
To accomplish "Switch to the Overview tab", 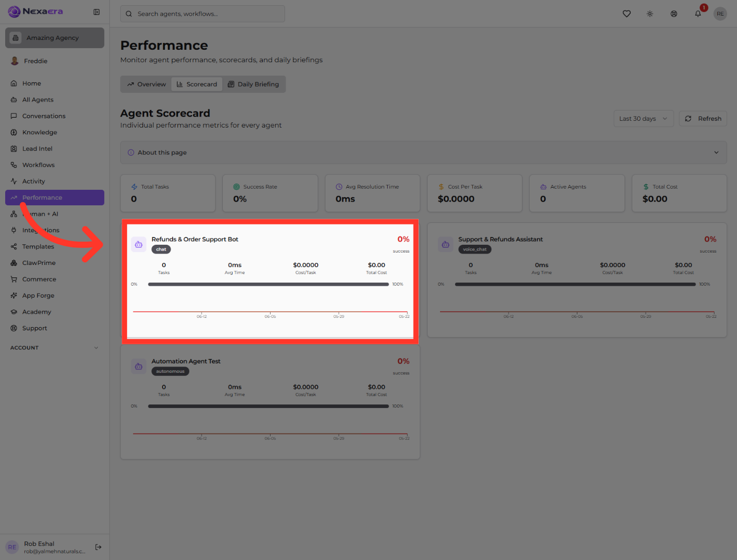I will click(x=147, y=85).
